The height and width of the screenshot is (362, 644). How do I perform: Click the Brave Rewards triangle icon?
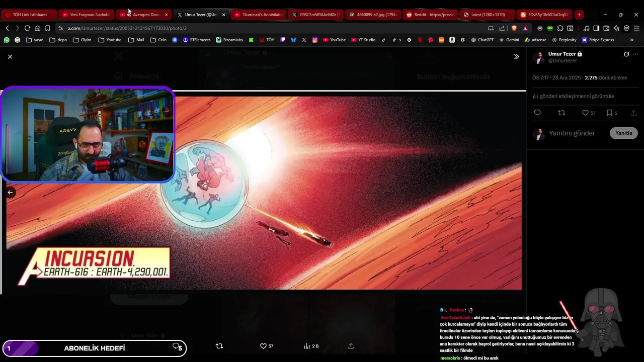click(525, 28)
